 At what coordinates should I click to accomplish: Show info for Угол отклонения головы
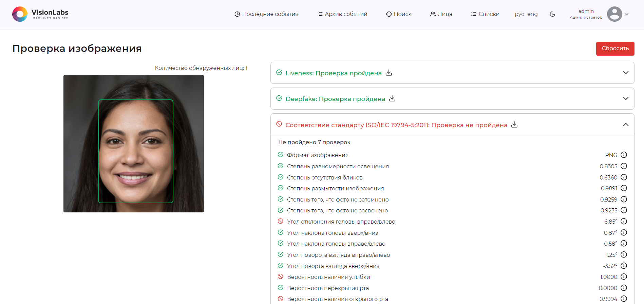click(624, 222)
